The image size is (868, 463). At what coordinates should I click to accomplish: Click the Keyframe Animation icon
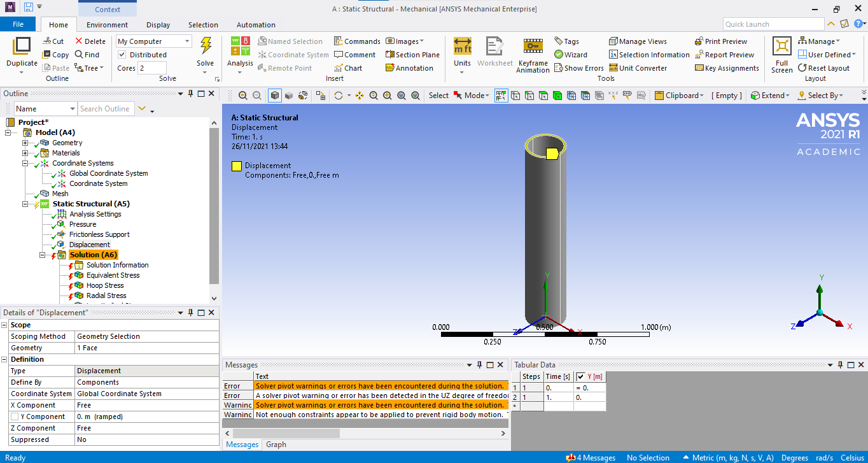[533, 47]
